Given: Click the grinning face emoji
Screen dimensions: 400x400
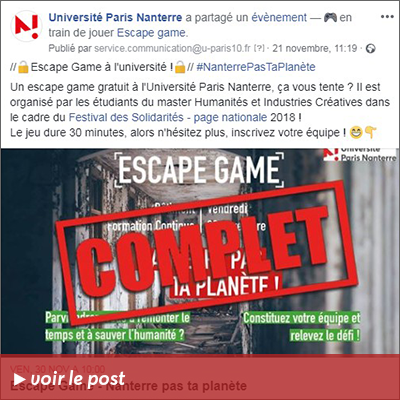Looking at the screenshot, I should pyautogui.click(x=355, y=133).
